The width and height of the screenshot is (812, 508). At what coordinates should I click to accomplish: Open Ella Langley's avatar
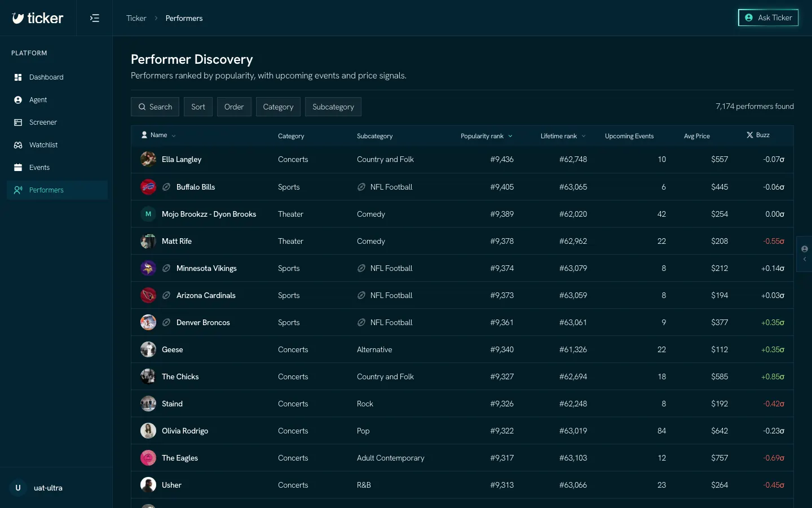point(148,159)
